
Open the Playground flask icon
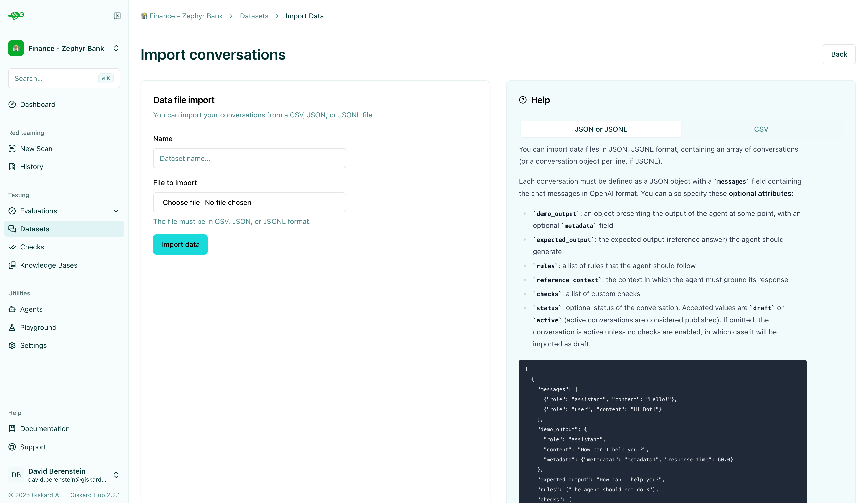click(12, 327)
